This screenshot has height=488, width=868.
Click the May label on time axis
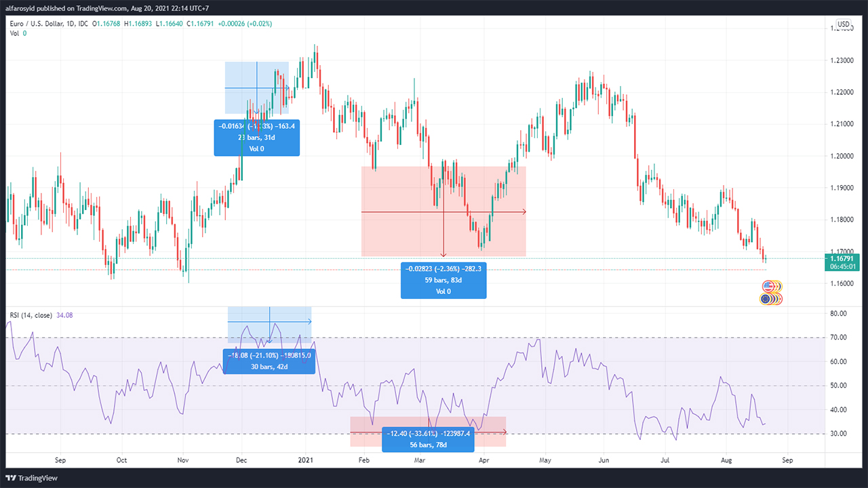pyautogui.click(x=545, y=460)
